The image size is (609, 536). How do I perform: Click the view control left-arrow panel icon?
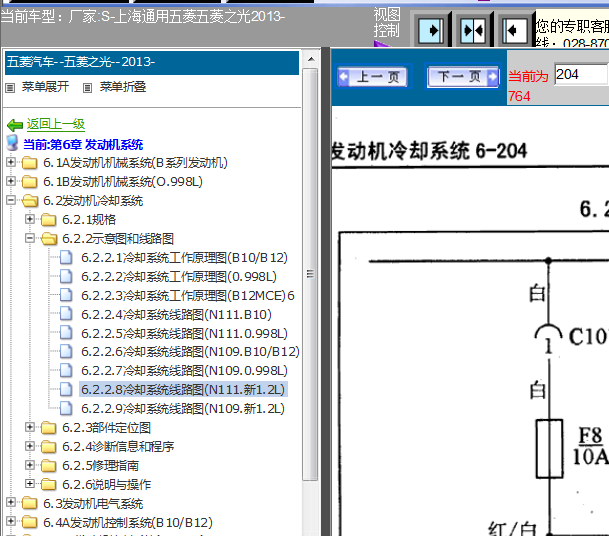click(515, 30)
